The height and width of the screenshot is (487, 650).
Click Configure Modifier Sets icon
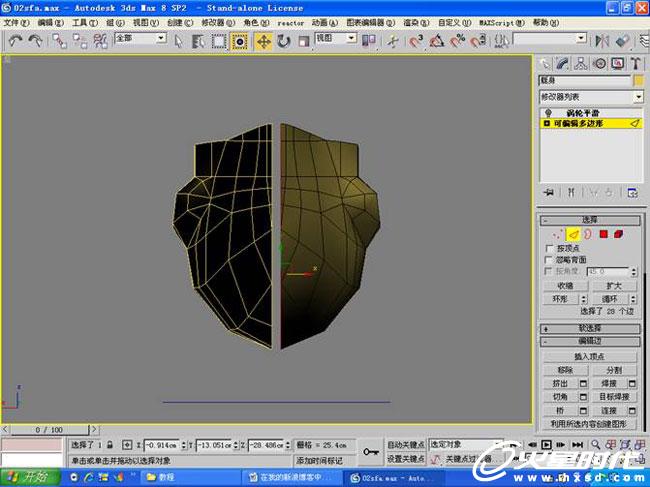(x=632, y=193)
